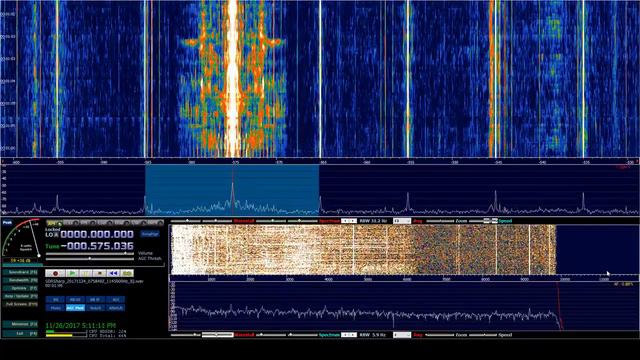Toggle the NB RF noise blanker
Image resolution: width=640 pixels, height=360 pixels.
click(x=76, y=300)
